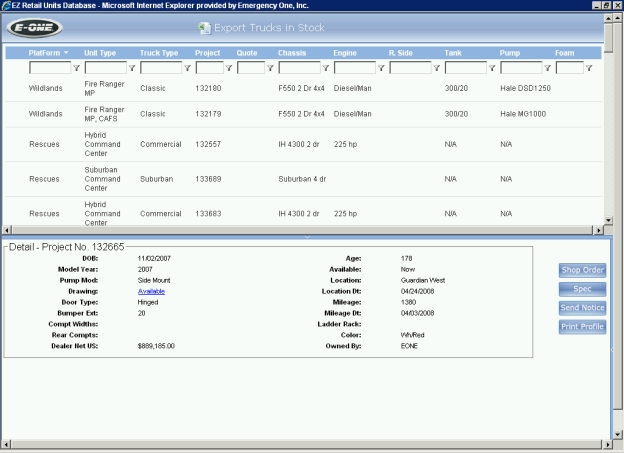
Task: Click the Send Notice button
Action: (582, 308)
